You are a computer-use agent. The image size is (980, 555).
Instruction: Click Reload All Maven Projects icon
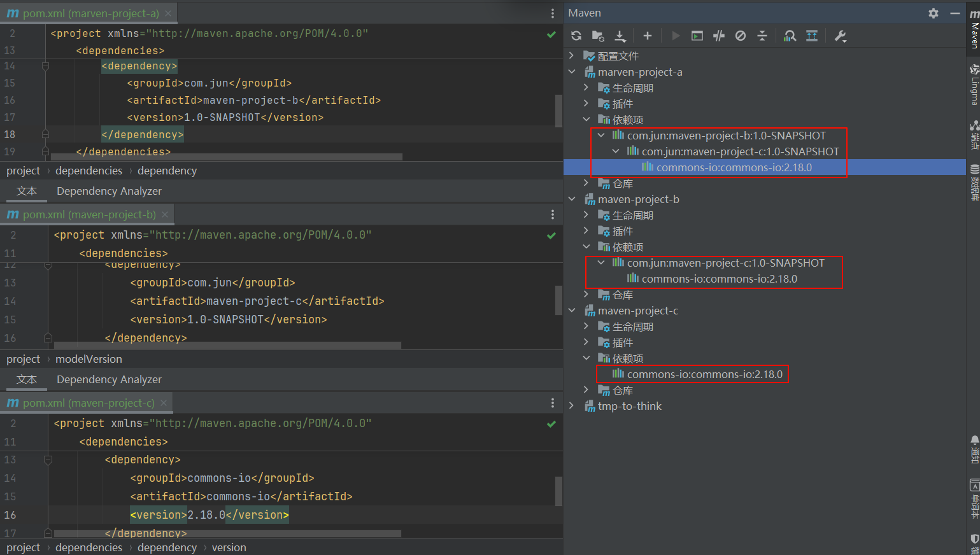pyautogui.click(x=576, y=36)
